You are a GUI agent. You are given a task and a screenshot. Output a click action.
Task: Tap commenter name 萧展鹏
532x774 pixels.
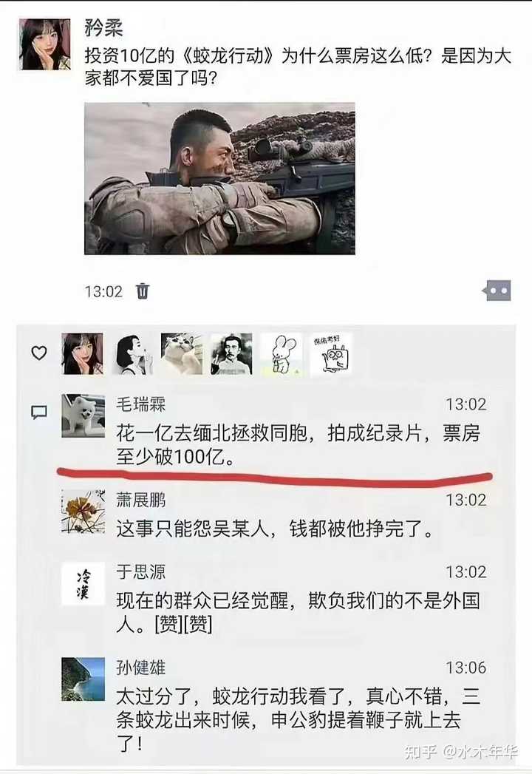(x=140, y=500)
